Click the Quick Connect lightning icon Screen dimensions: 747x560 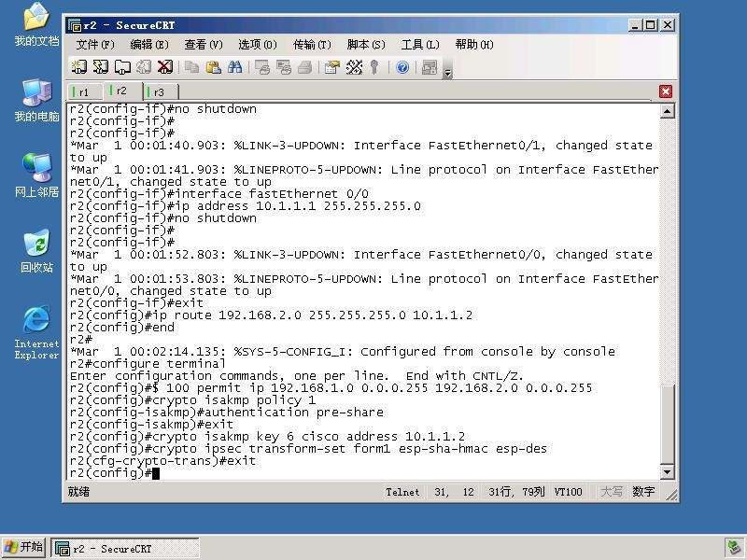(101, 67)
